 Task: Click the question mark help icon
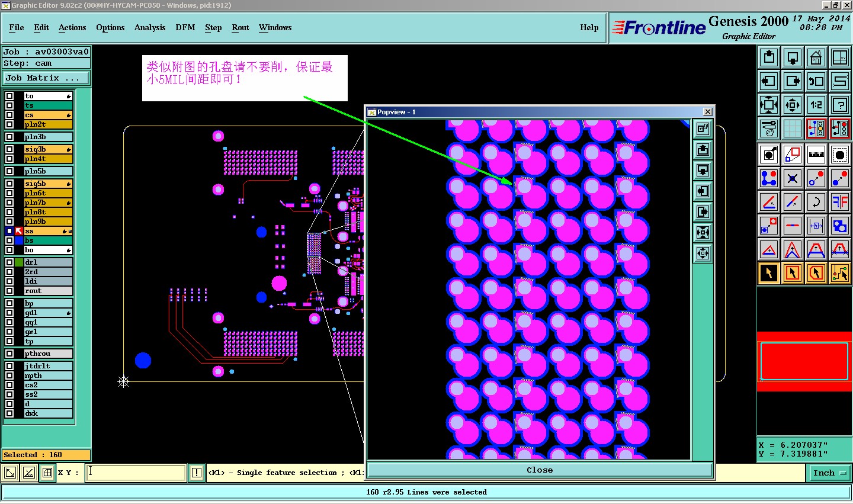840,105
